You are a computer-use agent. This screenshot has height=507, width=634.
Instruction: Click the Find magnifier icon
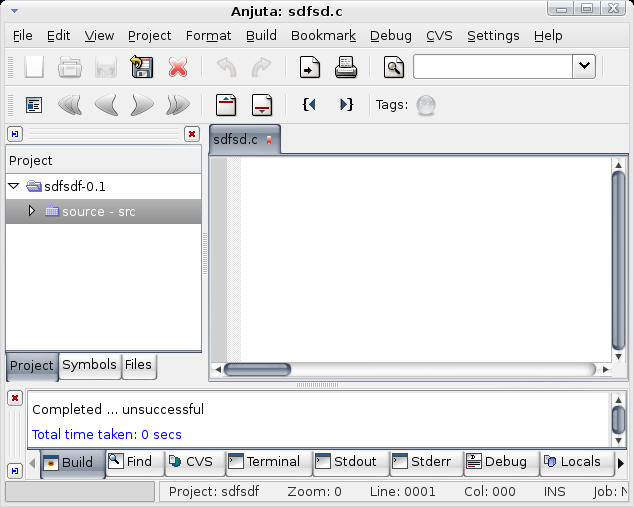click(x=394, y=67)
